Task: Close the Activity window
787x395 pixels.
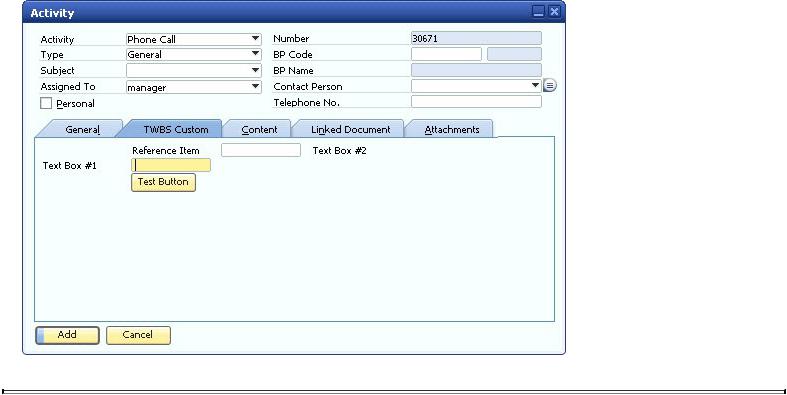Action: tap(554, 12)
